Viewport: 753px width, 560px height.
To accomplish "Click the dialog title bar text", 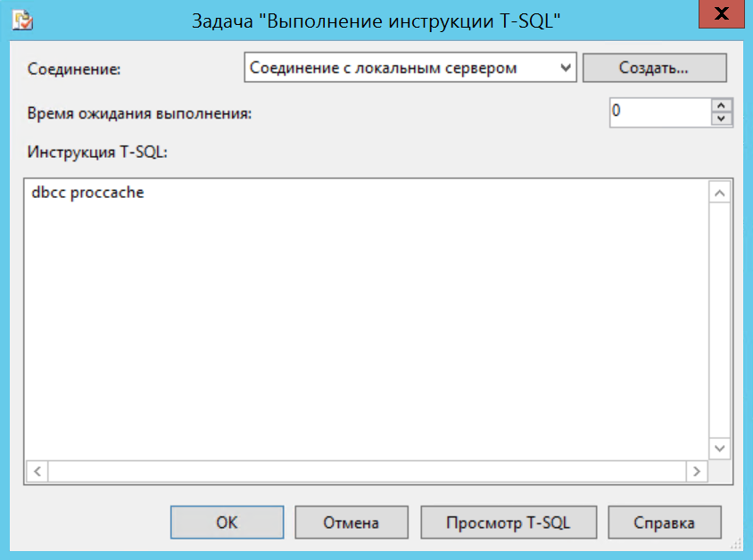I will coord(377,21).
